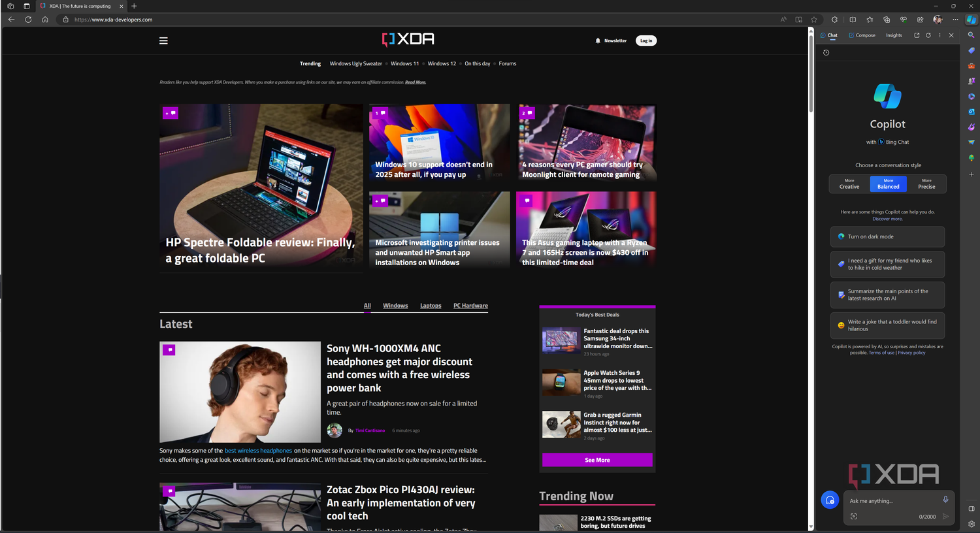
Task: Toggle sidebar visibility button above the gear
Action: (971, 508)
